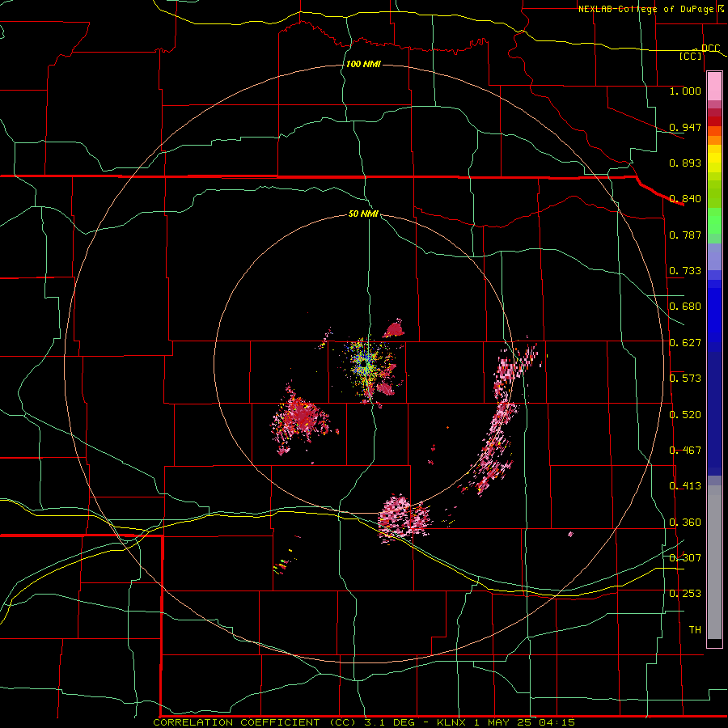
Task: Click the 0.680 scale value
Action: (685, 307)
